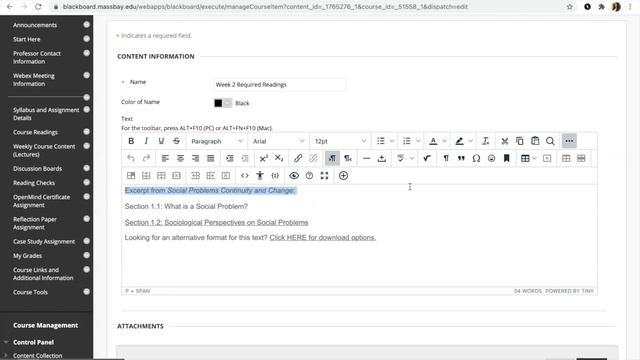Expand Control Panel section
The height and width of the screenshot is (360, 640).
click(33, 342)
